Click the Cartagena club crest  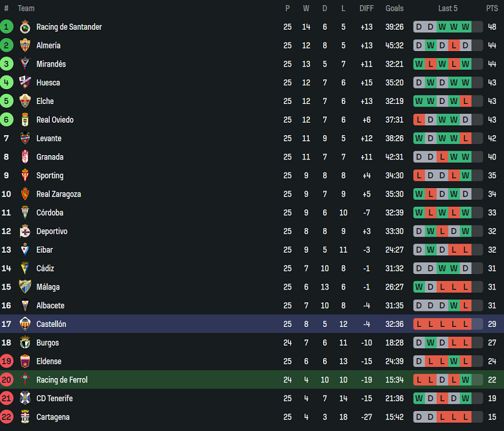tap(25, 417)
